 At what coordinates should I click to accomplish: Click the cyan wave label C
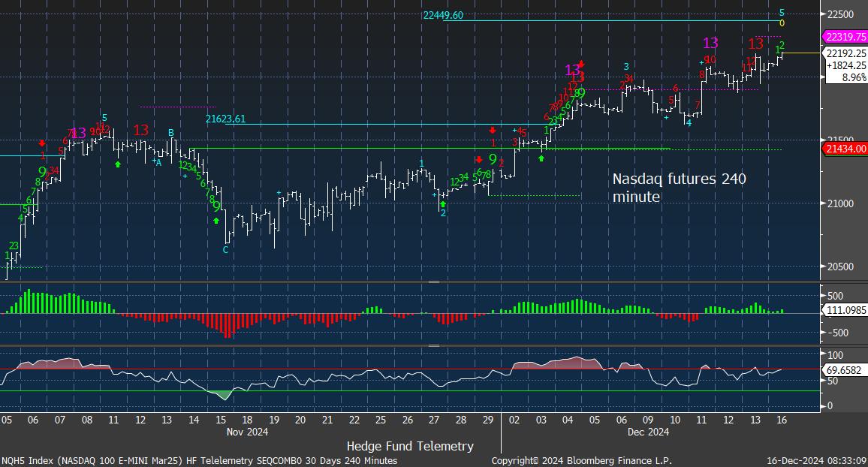coord(225,249)
